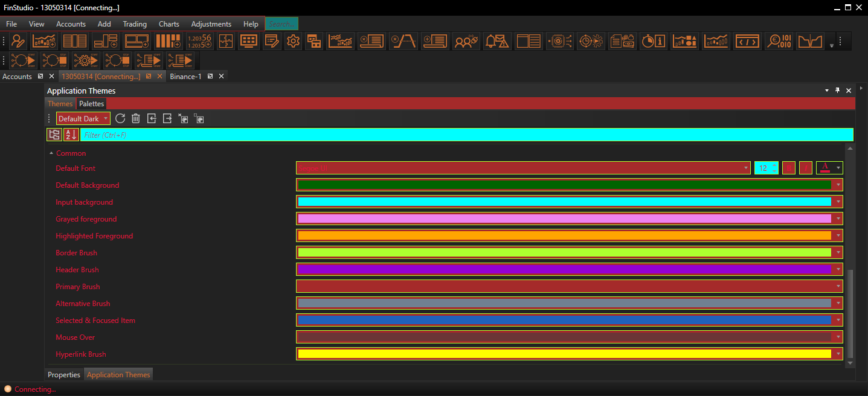This screenshot has width=868, height=396.
Task: Switch to the Palettes tab
Action: tap(92, 104)
